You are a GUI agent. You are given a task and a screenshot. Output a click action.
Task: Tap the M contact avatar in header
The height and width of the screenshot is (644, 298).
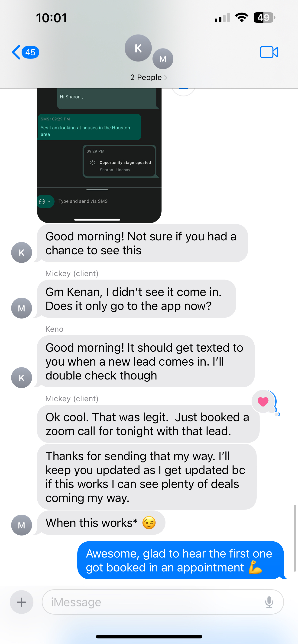[163, 59]
